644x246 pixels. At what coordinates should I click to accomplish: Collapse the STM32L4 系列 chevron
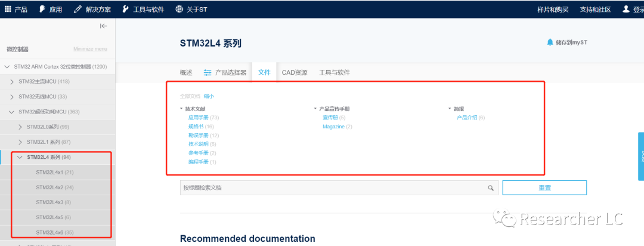point(20,157)
